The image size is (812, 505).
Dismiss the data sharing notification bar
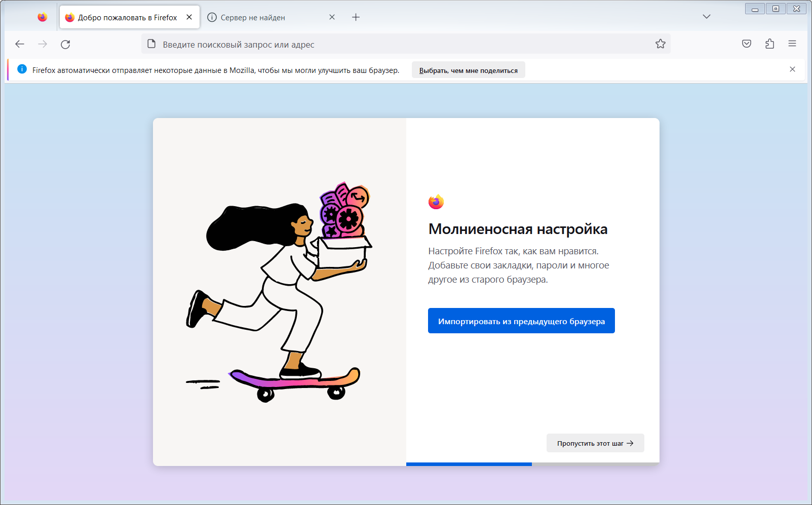[792, 69]
